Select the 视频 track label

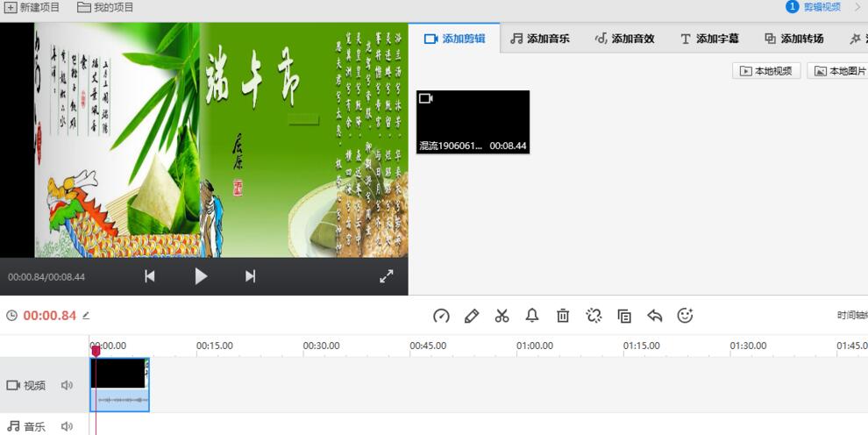point(26,385)
